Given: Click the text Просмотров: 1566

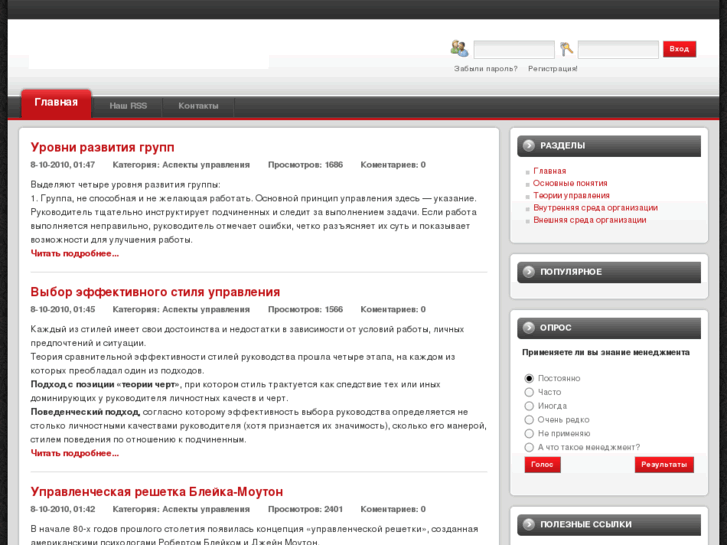Looking at the screenshot, I should click(306, 309).
